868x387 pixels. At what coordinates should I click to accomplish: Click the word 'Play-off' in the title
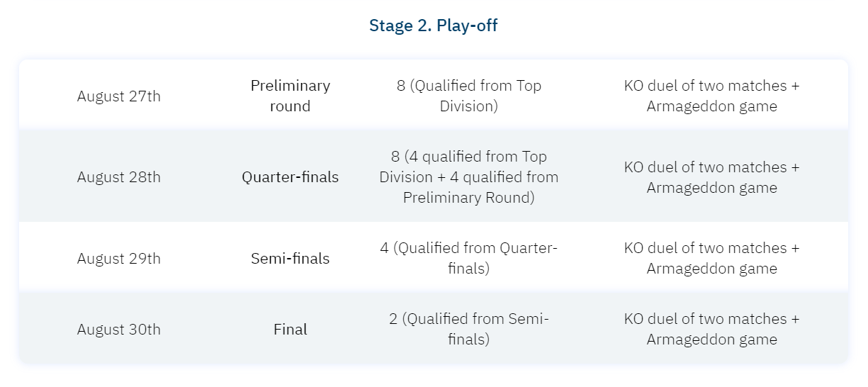467,26
